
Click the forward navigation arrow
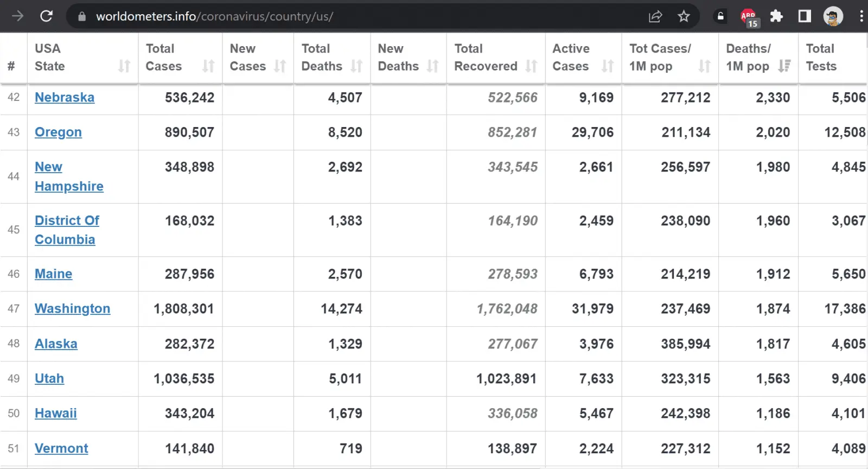coord(17,16)
